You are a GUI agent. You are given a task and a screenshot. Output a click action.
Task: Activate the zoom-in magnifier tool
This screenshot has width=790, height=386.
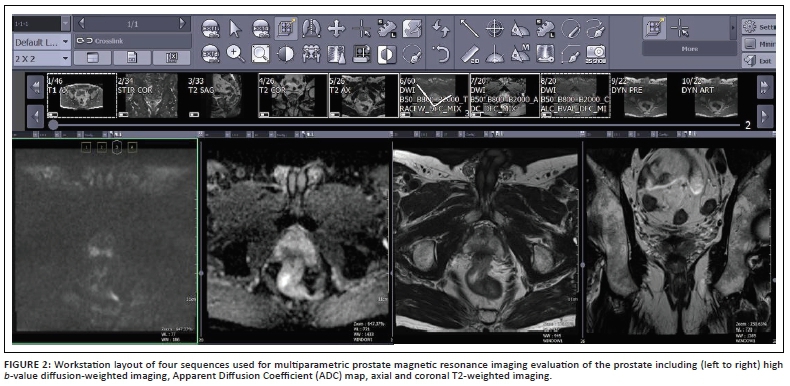tap(235, 53)
